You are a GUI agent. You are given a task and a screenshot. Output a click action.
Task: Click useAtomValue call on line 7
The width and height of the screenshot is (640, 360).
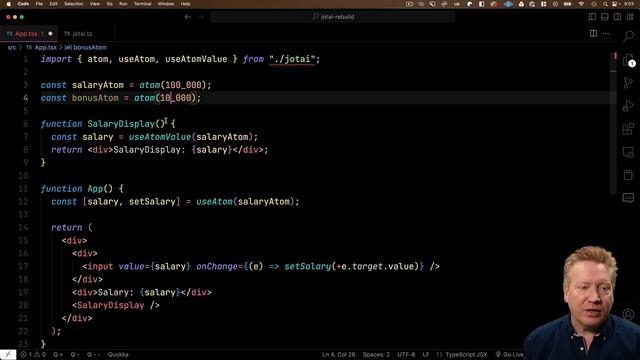[160, 137]
